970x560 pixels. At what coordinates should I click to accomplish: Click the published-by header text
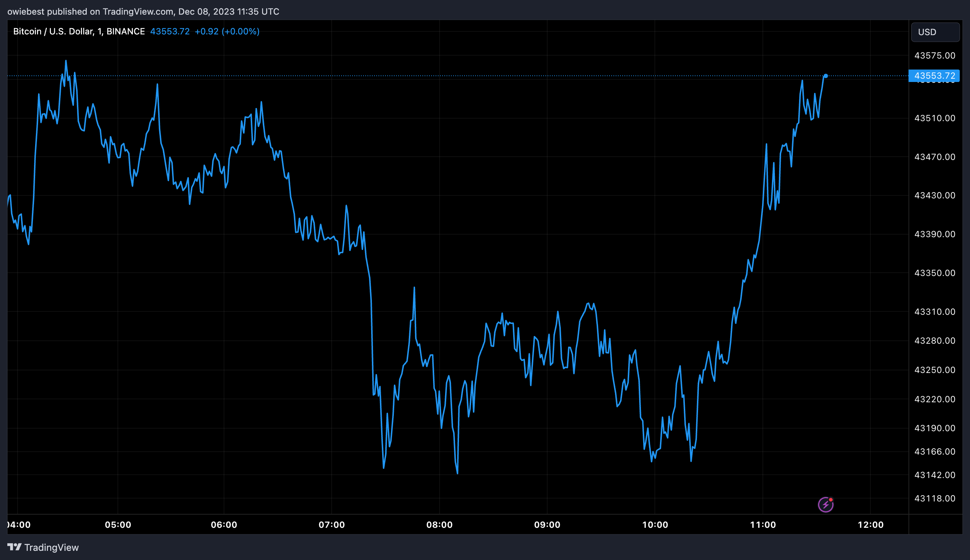(x=143, y=12)
